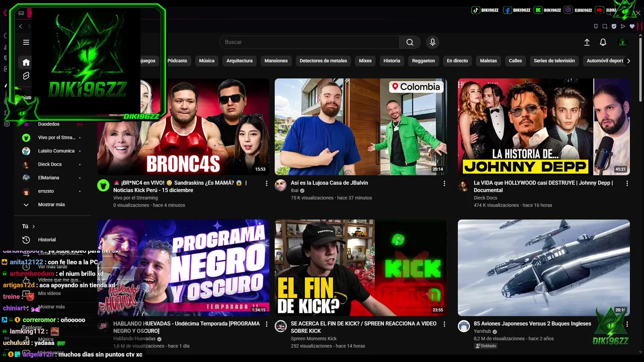This screenshot has height=362, width=644.
Task: Open Hablando Huevadas channel name link
Action: coord(135,339)
